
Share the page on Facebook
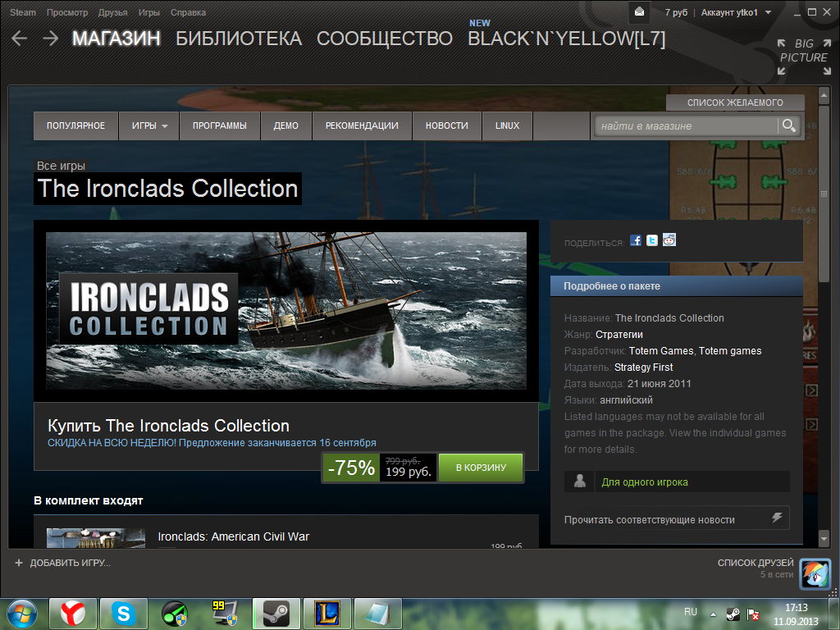point(636,240)
